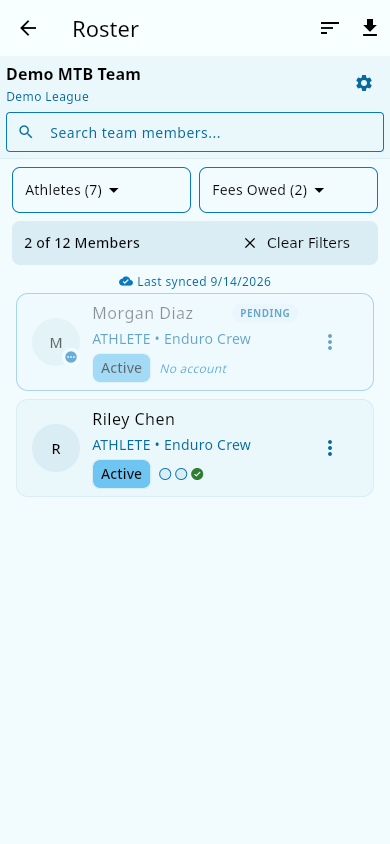The image size is (390, 844).
Task: Open Riley Chen's three-dot menu
Action: [x=330, y=448]
